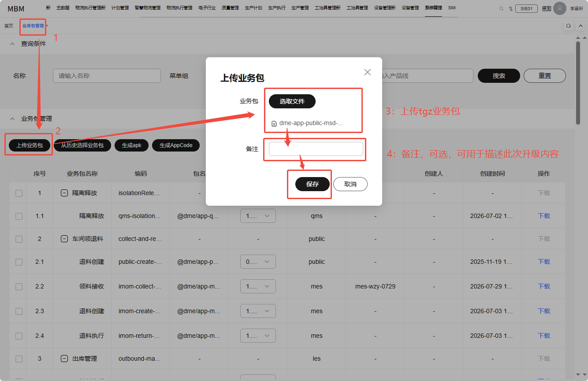This screenshot has height=381, width=588.
Task: Save the upload with 保存
Action: pos(313,184)
